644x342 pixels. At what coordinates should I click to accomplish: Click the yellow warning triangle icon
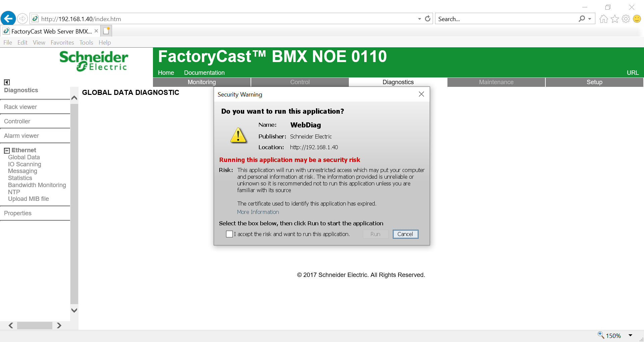pyautogui.click(x=238, y=135)
